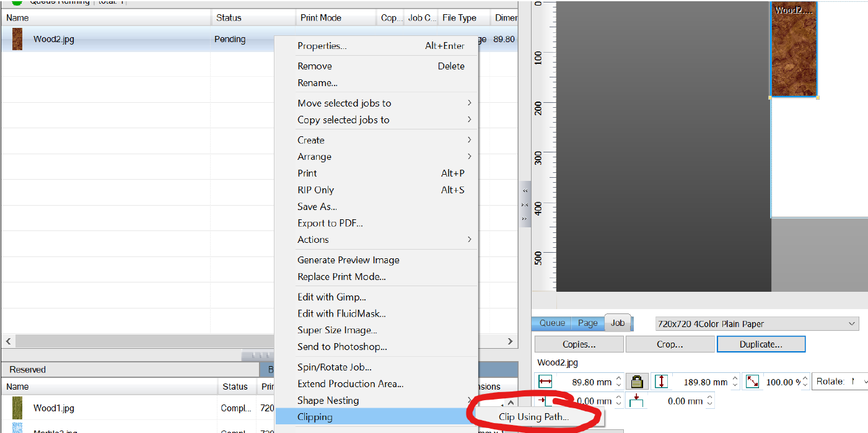Collapse panel with top splitter arrow
The height and width of the screenshot is (433, 868).
(x=525, y=191)
